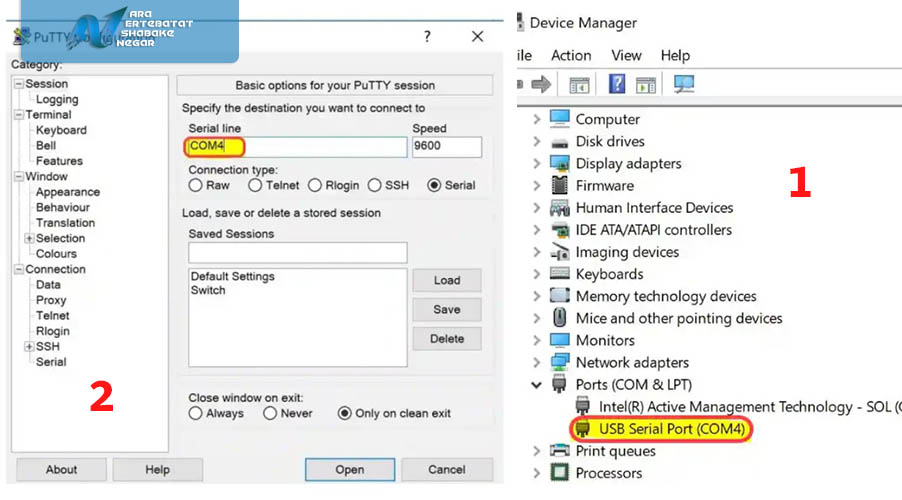Open the Action menu in Device Manager
This screenshot has width=902, height=500.
pos(571,55)
